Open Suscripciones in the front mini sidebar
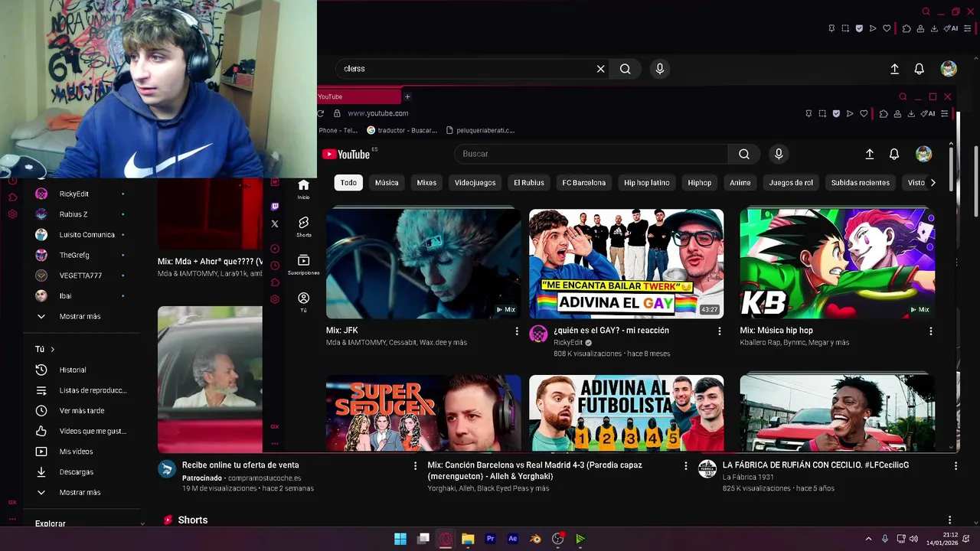 303,265
